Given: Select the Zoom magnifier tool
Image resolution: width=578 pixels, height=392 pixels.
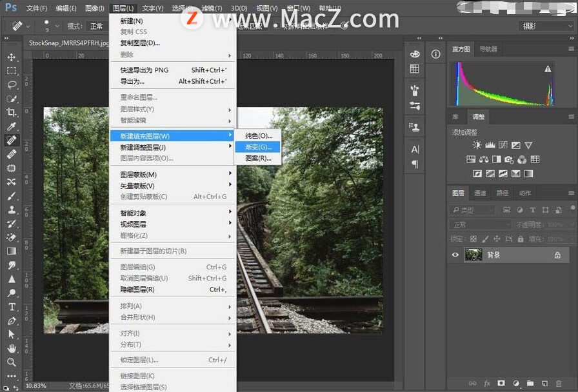Looking at the screenshot, I should (12, 362).
